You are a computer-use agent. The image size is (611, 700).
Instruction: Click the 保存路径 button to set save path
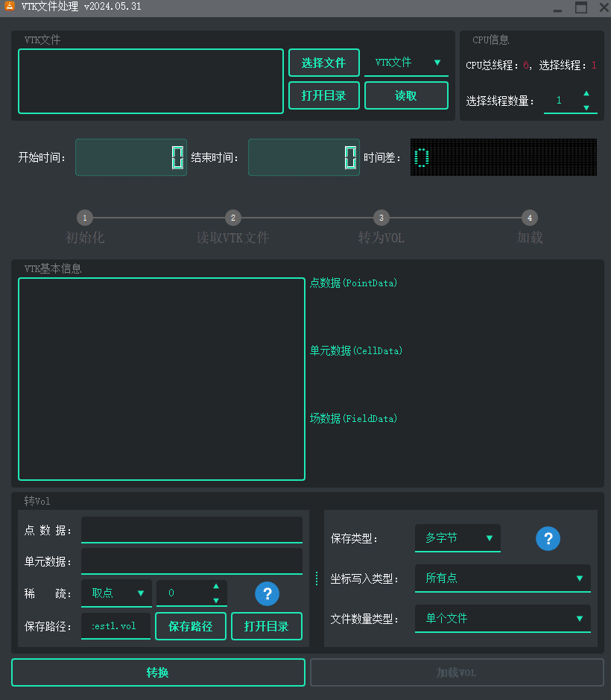pos(190,626)
